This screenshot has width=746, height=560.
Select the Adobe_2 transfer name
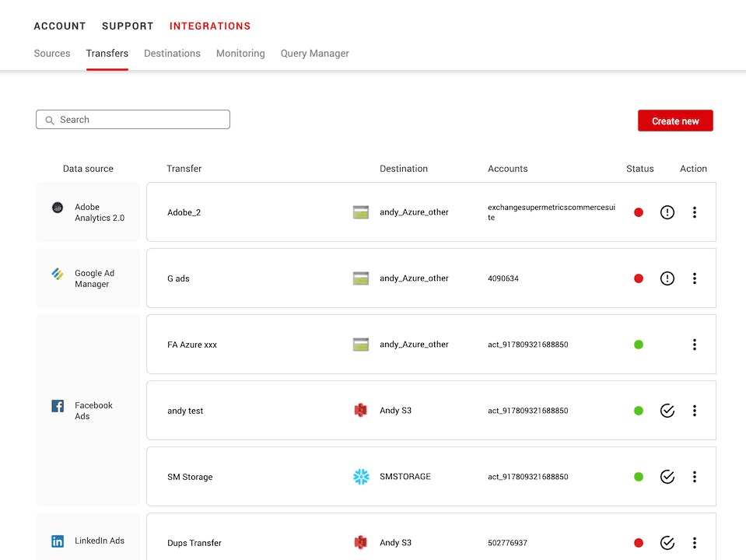(x=184, y=212)
